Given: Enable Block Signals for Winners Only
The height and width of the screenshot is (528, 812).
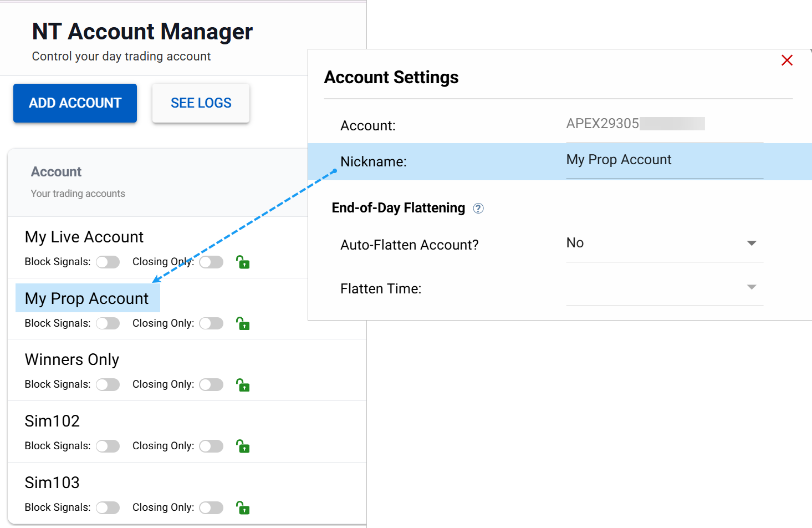Looking at the screenshot, I should [x=108, y=384].
